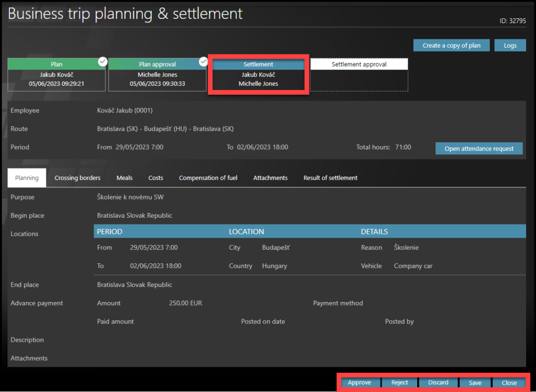Reject the business trip settlement
This screenshot has height=392, width=536.
(399, 383)
